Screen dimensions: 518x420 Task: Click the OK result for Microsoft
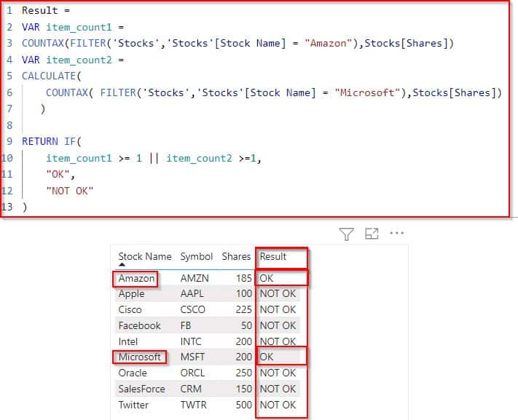point(267,357)
